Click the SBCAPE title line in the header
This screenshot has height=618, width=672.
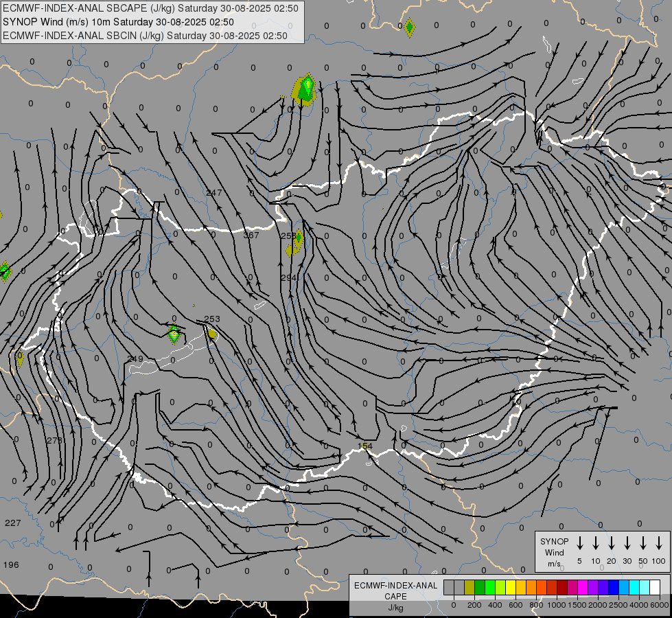(x=150, y=8)
